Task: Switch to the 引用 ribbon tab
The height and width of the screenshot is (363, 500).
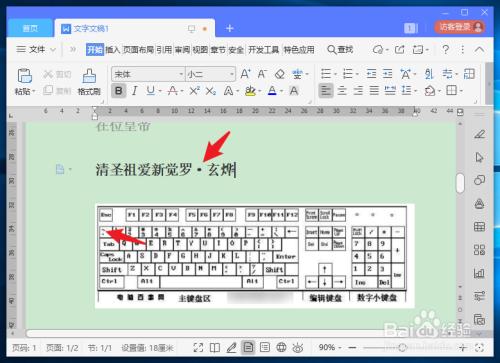Action: click(164, 50)
